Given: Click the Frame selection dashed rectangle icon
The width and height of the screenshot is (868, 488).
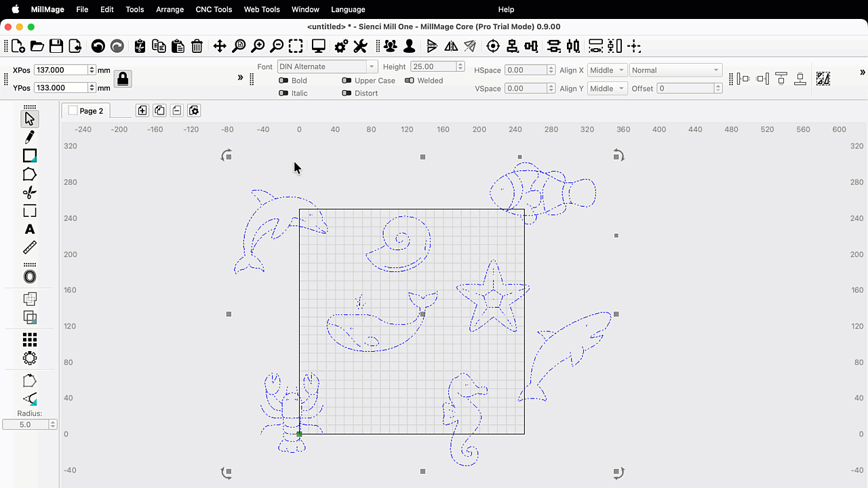Looking at the screenshot, I should (x=296, y=46).
